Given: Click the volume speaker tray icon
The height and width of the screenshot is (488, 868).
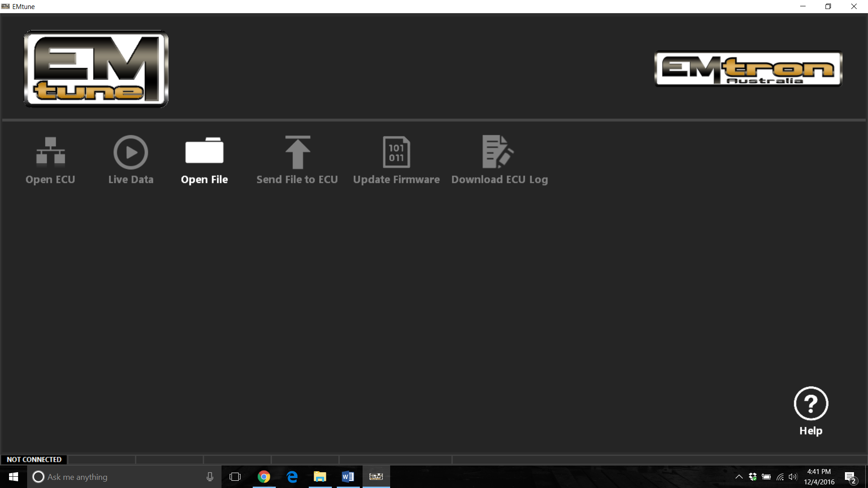Looking at the screenshot, I should [793, 477].
